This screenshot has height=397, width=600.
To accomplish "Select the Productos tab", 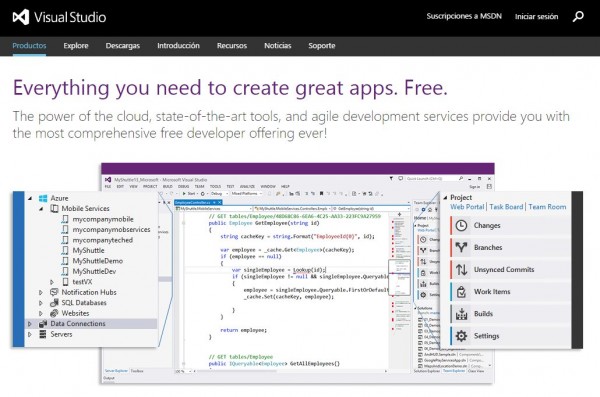I will pos(29,46).
